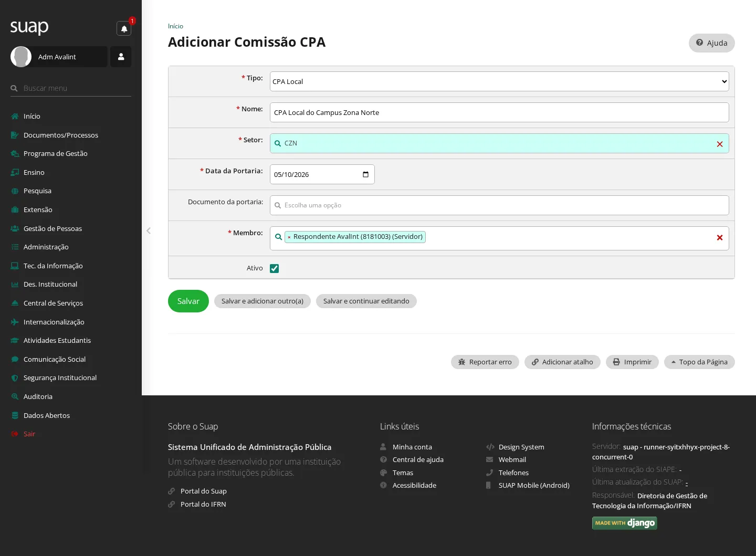Screen dimensions: 756x556
Task: Open Tec. da Informação menu
Action: 53,266
